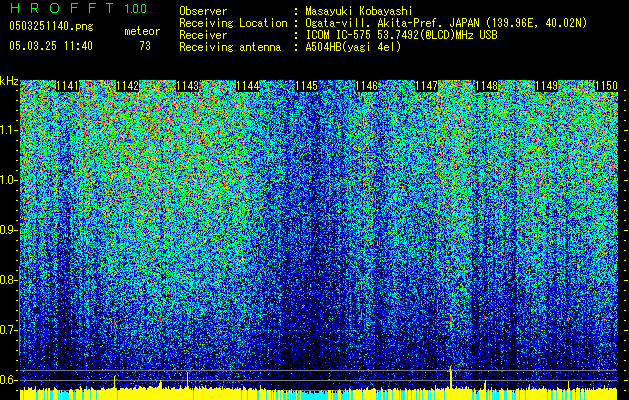Click the "Receiving antenna" field label

coord(230,47)
